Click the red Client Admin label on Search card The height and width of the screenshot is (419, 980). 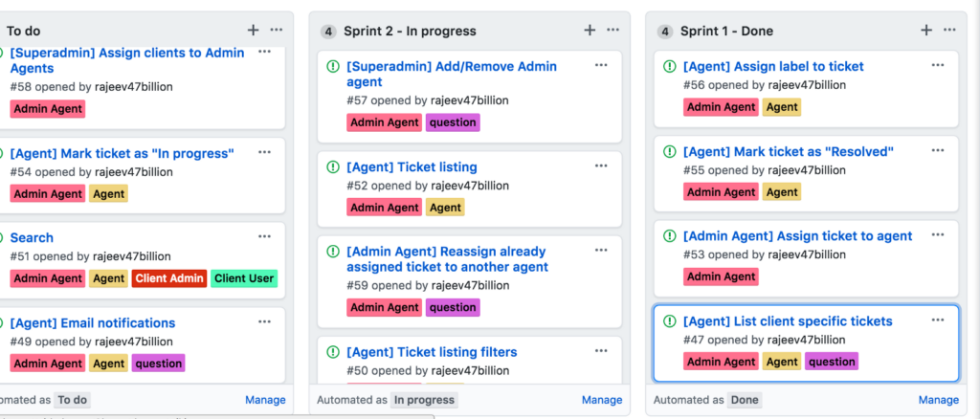pos(170,278)
